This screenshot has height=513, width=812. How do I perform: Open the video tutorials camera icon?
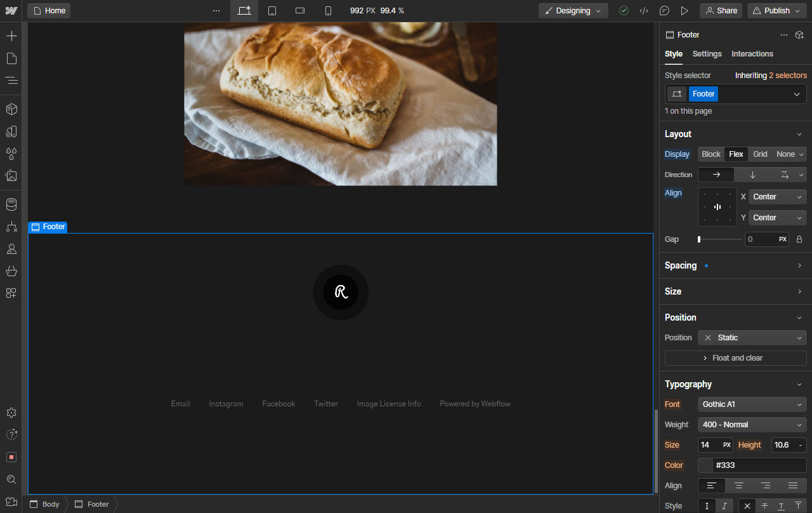click(x=11, y=502)
